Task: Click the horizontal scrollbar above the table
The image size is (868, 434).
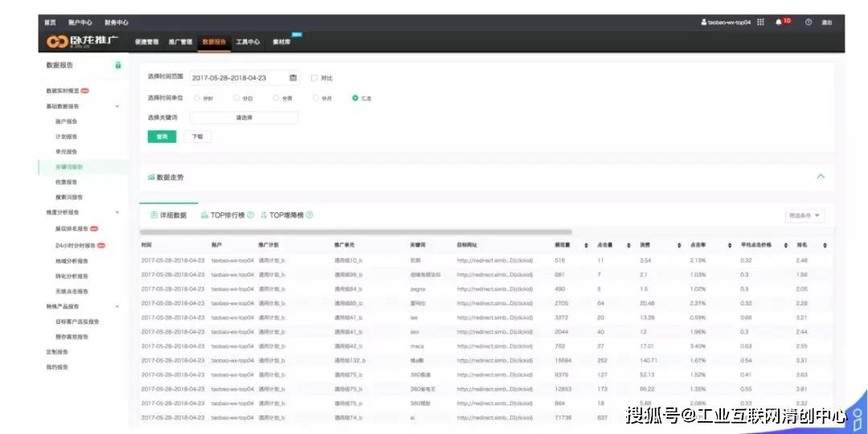Action: tap(356, 232)
